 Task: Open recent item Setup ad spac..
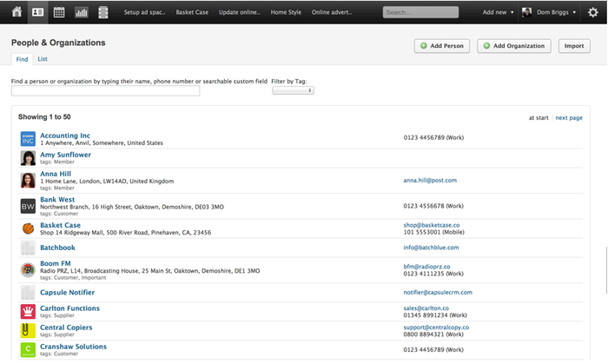click(x=145, y=12)
